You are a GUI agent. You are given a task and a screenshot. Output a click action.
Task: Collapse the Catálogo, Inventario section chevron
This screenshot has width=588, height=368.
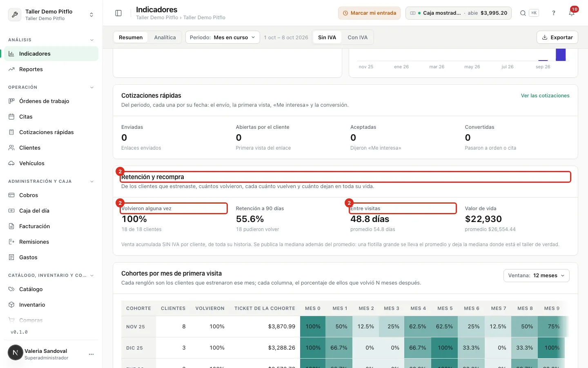[x=92, y=276]
